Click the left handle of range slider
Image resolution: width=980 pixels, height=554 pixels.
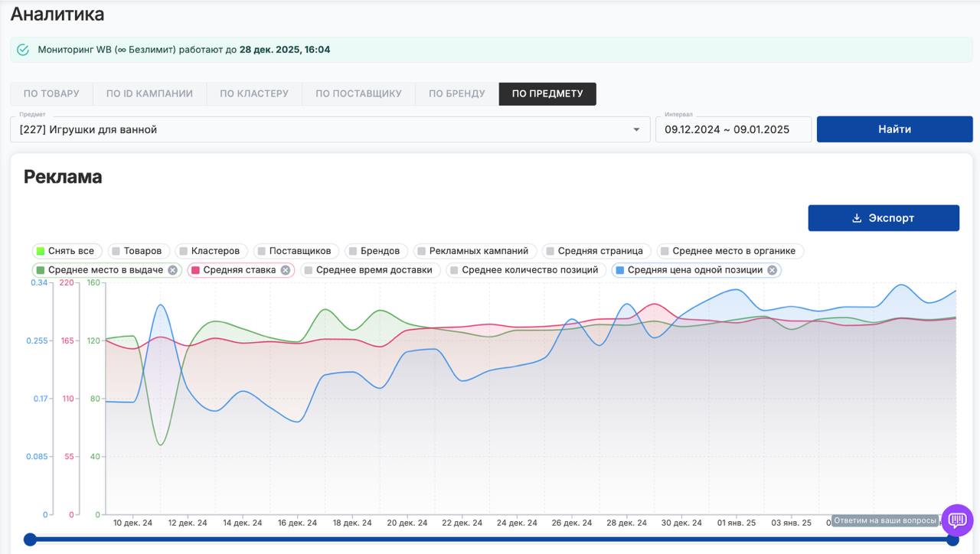30,539
